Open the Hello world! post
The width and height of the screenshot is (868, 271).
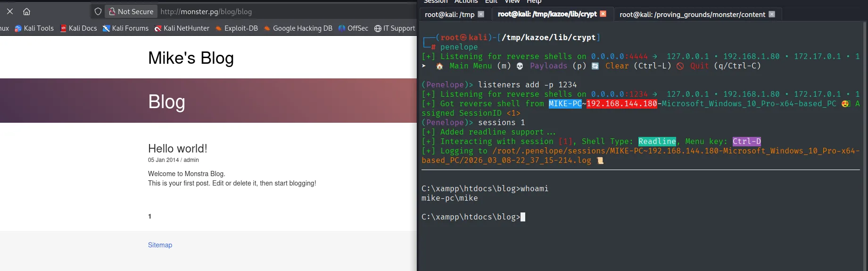pyautogui.click(x=178, y=149)
